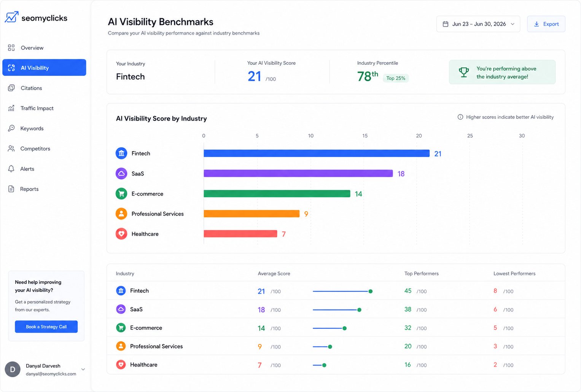Click the Lowest Performers column header

coord(514,273)
